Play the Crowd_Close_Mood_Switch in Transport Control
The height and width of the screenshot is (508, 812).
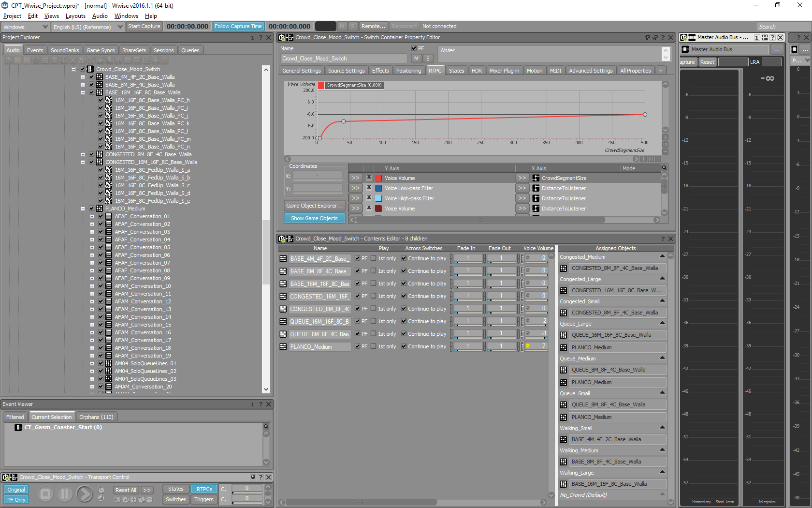[85, 494]
